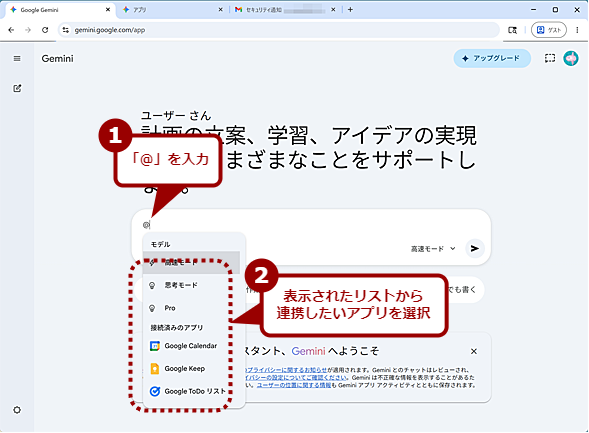Image resolution: width=589 pixels, height=433 pixels.
Task: Close the Gemini welcome notice card
Action: (x=474, y=352)
